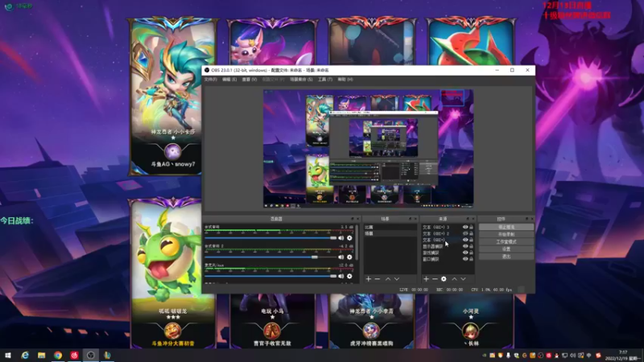Screen dimensions: 644x362
Task: Click the 工作室模式 studio mode button
Action: 506,242
